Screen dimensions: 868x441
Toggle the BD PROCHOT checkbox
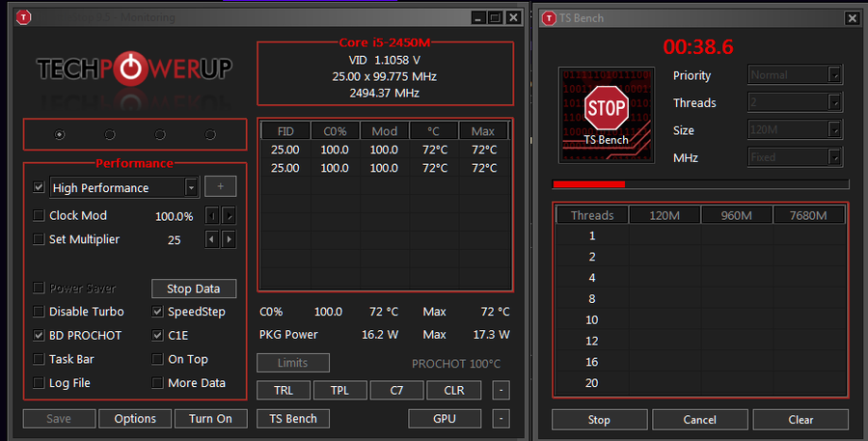pos(39,335)
